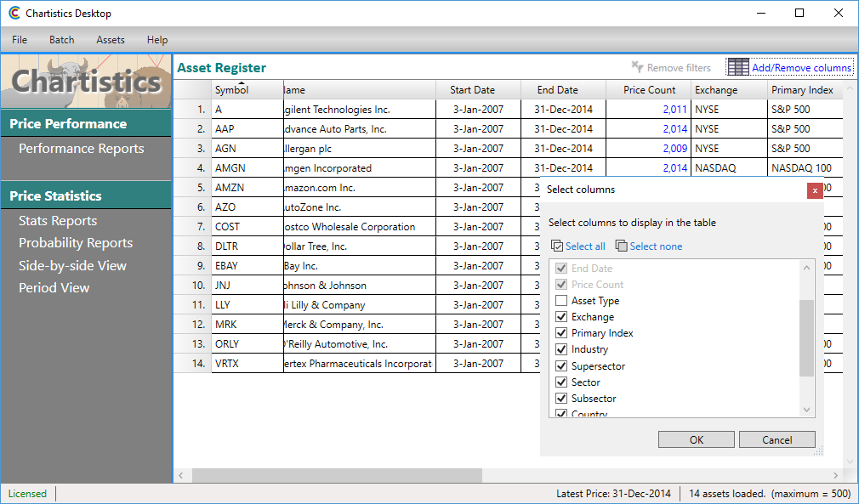This screenshot has height=504, width=859.
Task: Cancel the Select columns dialog
Action: point(777,439)
